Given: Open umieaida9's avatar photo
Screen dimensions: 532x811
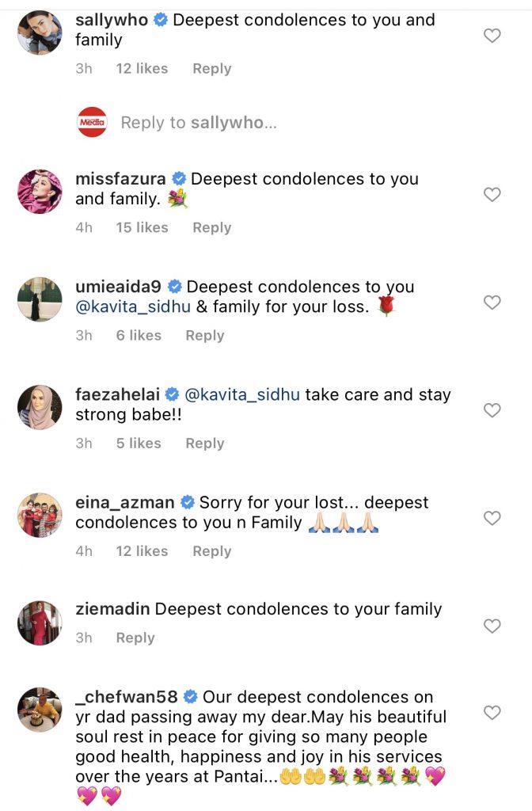Looking at the screenshot, I should click(40, 299).
